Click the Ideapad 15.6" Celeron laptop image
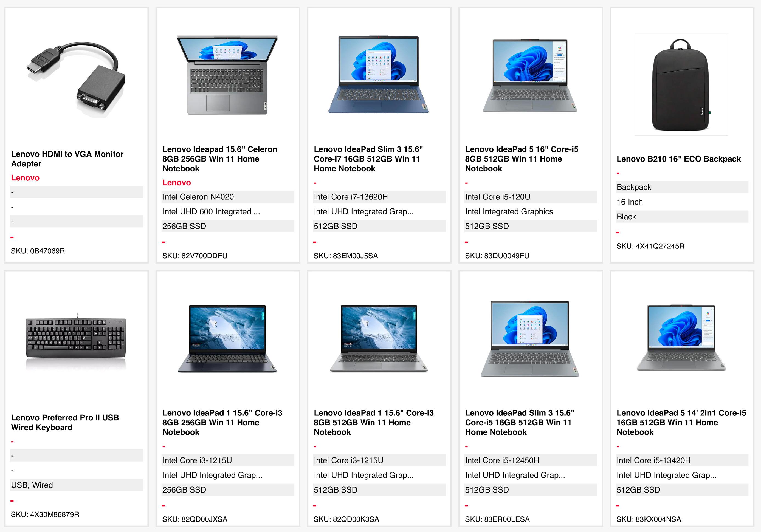Viewport: 761px width, 532px height. [x=227, y=75]
